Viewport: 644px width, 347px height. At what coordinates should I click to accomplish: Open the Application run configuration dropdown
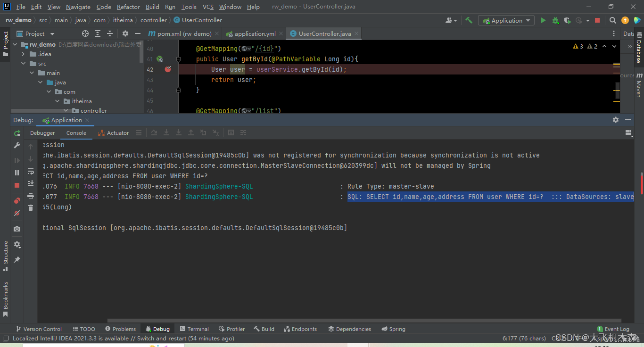pos(506,20)
